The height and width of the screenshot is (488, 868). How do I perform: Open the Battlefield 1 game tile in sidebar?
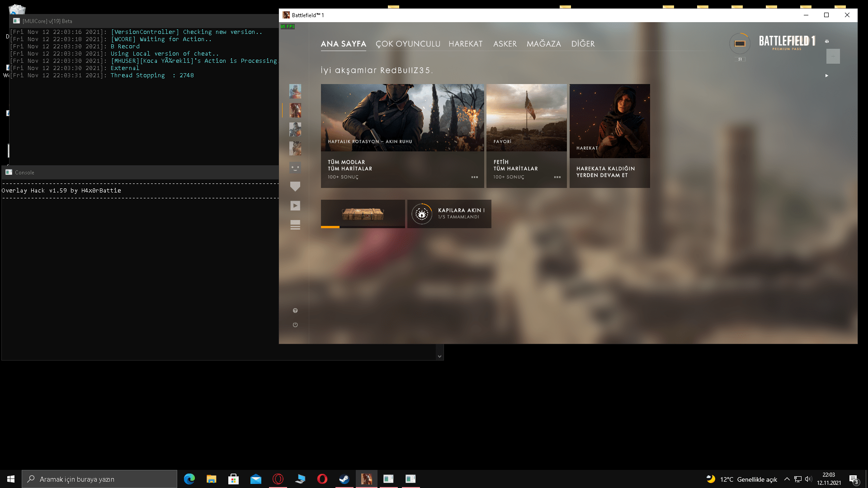click(295, 110)
